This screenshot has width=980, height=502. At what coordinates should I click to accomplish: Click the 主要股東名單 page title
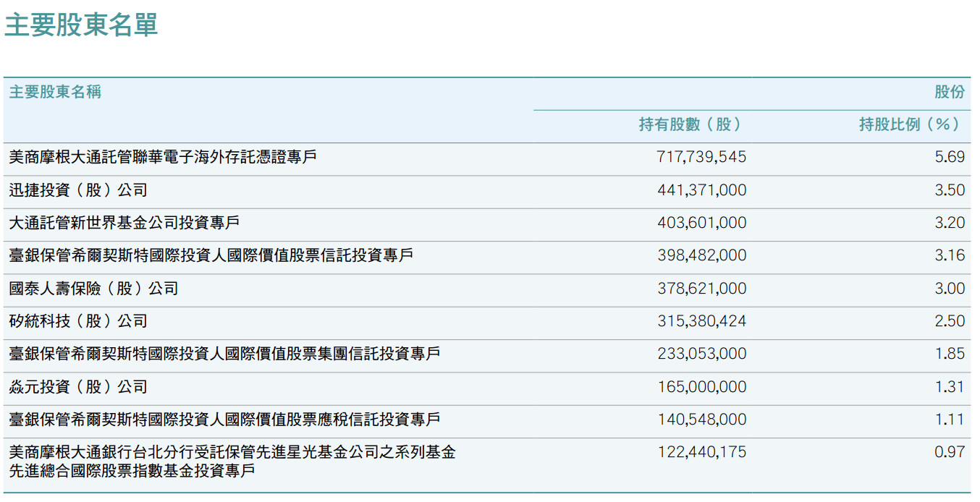click(81, 25)
